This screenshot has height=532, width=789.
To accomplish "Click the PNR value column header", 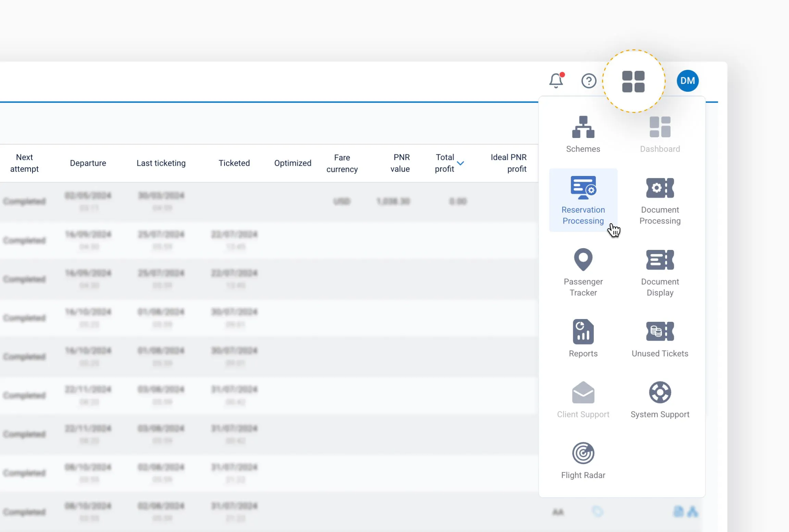I will (400, 163).
